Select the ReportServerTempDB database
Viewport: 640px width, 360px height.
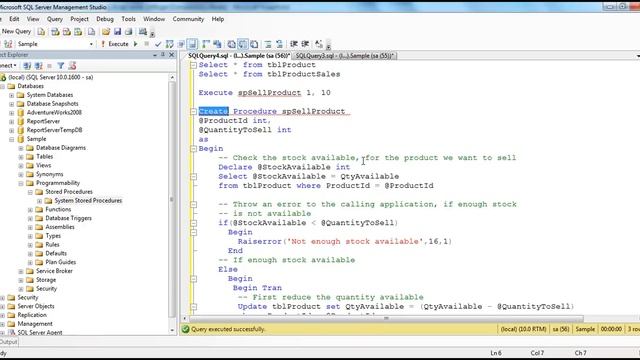tap(54, 130)
